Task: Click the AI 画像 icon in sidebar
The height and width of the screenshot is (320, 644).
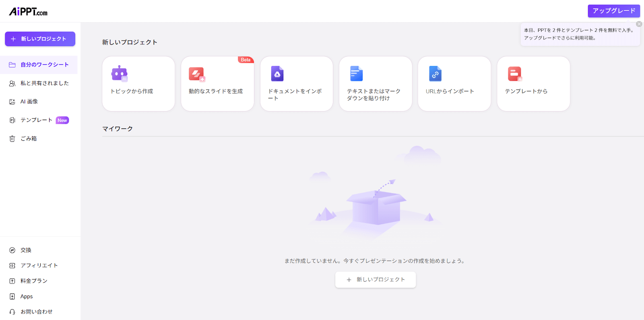Action: coord(12,102)
